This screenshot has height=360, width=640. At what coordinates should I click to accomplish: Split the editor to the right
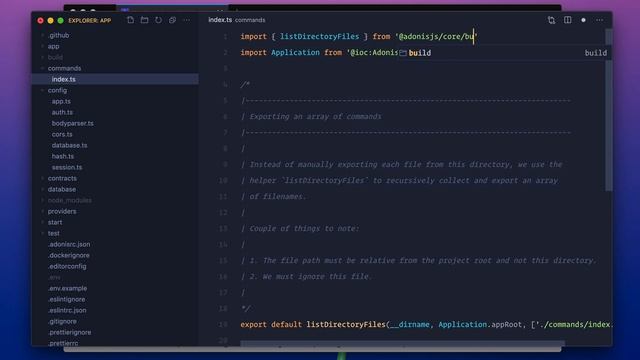[x=567, y=20]
